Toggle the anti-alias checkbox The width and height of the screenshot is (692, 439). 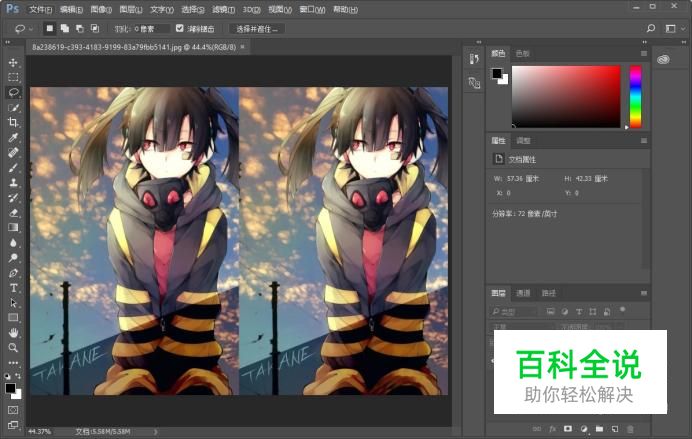[180, 28]
